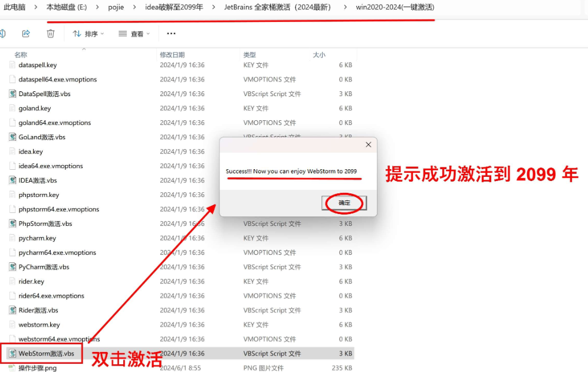Viewport: 588px width, 372px height.
Task: Select the script icon of Rider激活.vbs
Action: 12,311
